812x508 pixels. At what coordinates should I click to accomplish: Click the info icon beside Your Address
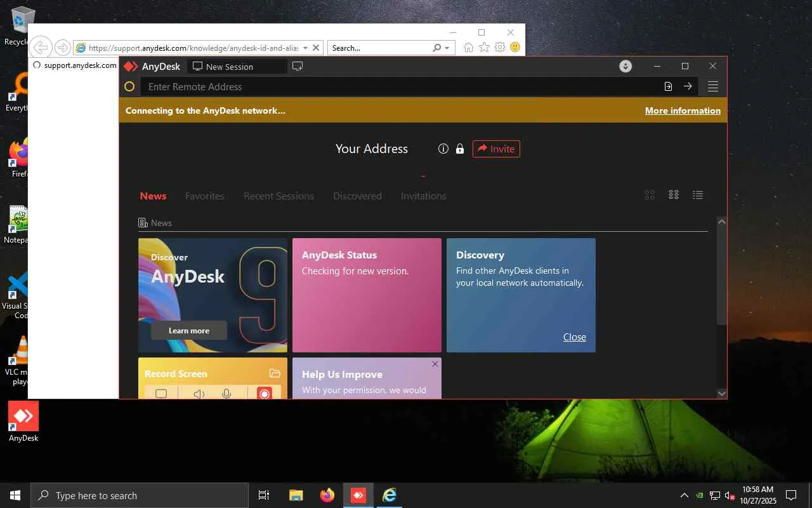443,149
